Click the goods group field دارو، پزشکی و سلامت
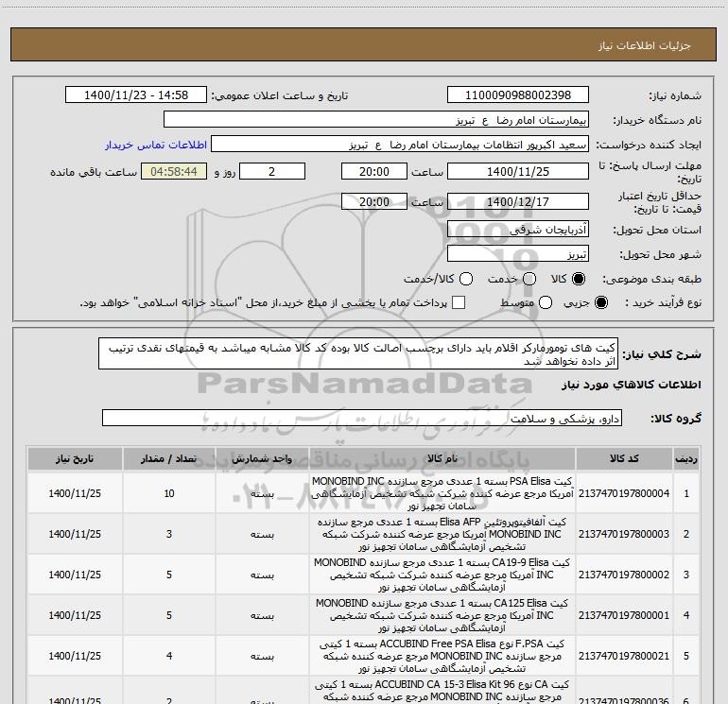The height and width of the screenshot is (704, 728). click(x=362, y=418)
